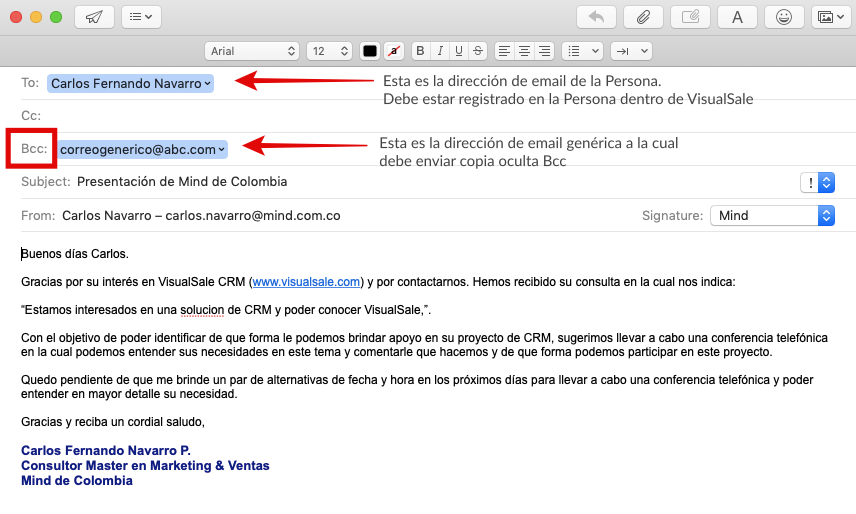This screenshot has width=856, height=514.
Task: Open the bullet list style dropdown
Action: pyautogui.click(x=582, y=51)
